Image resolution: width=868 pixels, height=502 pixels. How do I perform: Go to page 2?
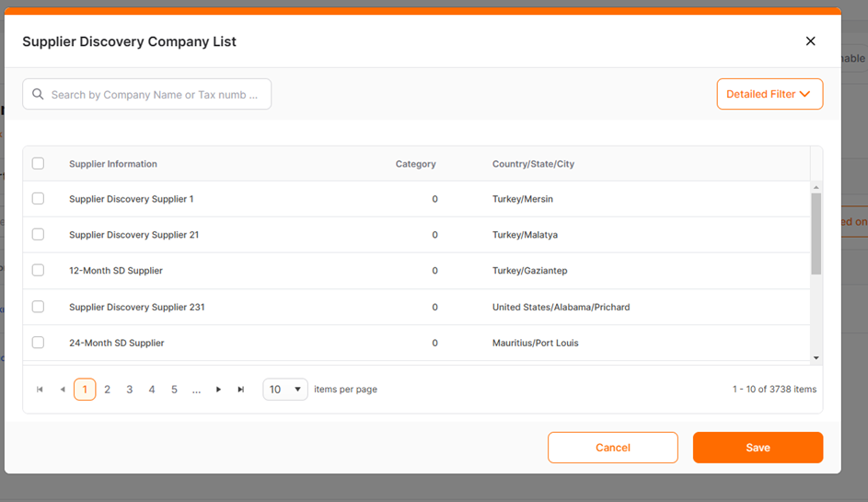pyautogui.click(x=108, y=390)
